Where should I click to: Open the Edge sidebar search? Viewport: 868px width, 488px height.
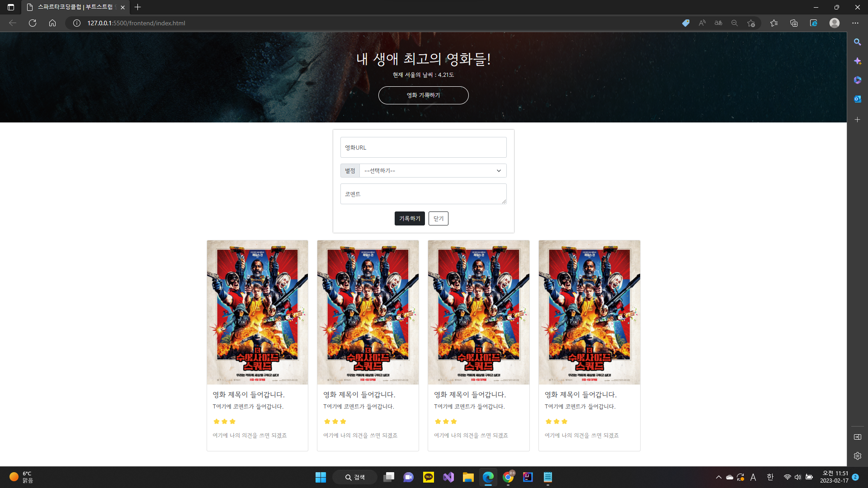[x=858, y=42]
